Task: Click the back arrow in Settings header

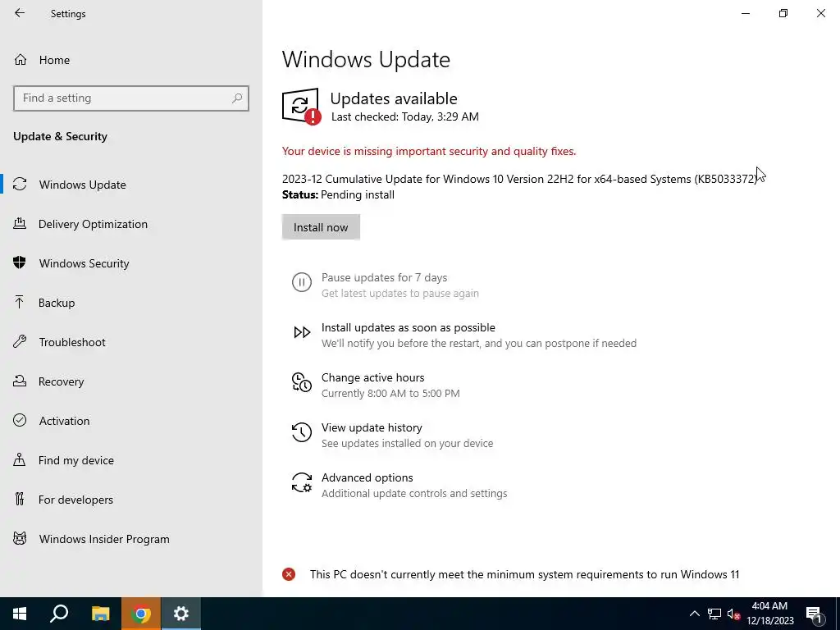Action: click(20, 13)
